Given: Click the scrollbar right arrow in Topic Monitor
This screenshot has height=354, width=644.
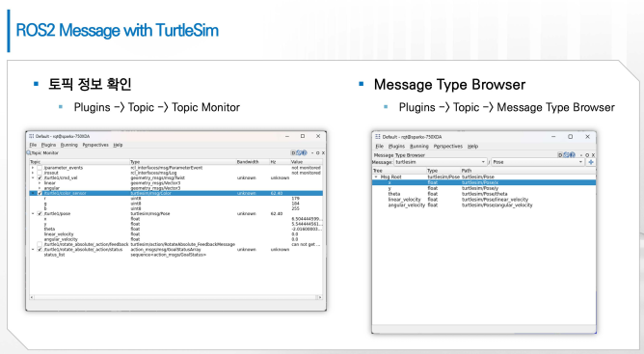Looking at the screenshot, I should (x=320, y=297).
